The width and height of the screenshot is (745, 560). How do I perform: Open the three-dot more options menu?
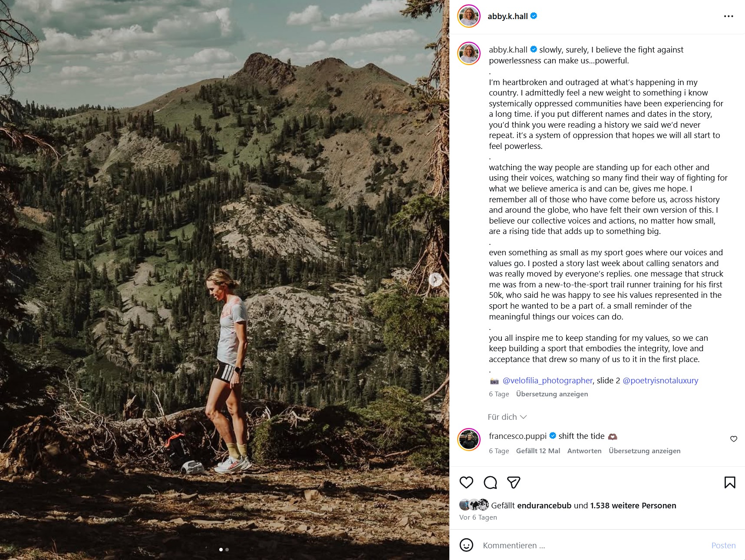(729, 16)
